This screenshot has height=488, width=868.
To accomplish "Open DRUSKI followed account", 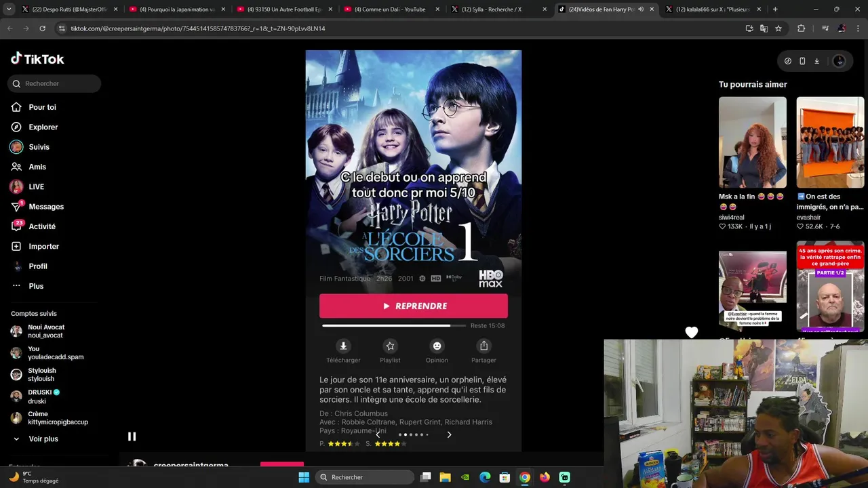I will point(44,396).
